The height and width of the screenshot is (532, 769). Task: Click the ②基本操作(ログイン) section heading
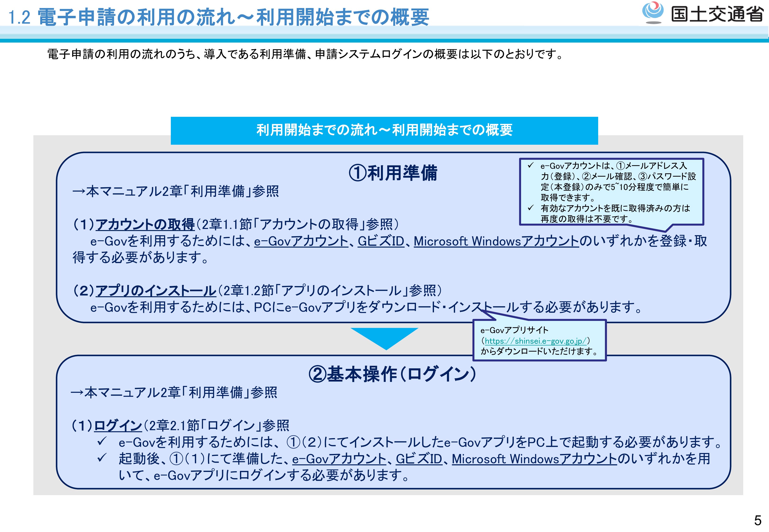click(393, 374)
